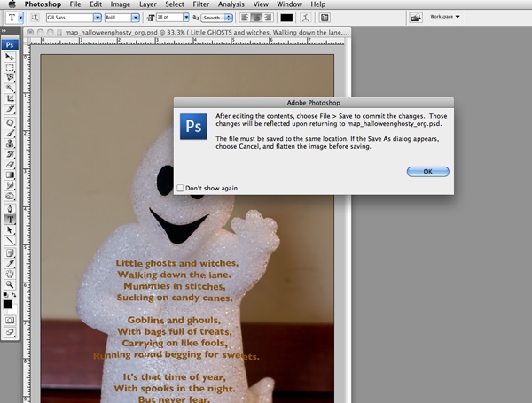Click OK in Adobe Photoshop dialog
This screenshot has width=532, height=403.
(428, 172)
